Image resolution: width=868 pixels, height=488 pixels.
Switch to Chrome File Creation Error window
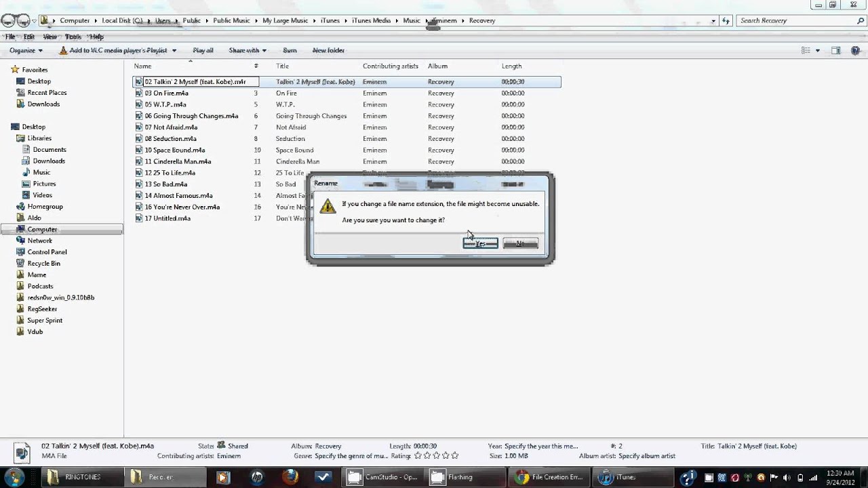tap(549, 477)
